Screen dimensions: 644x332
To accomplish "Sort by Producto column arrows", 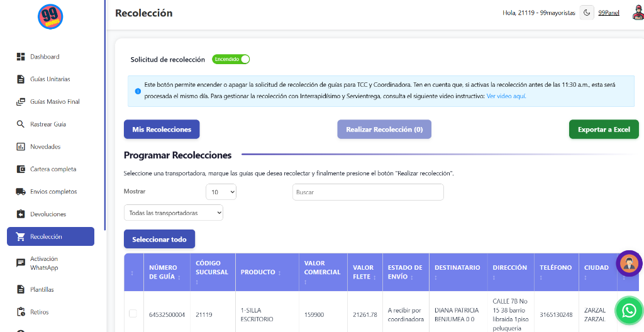I will (280, 273).
